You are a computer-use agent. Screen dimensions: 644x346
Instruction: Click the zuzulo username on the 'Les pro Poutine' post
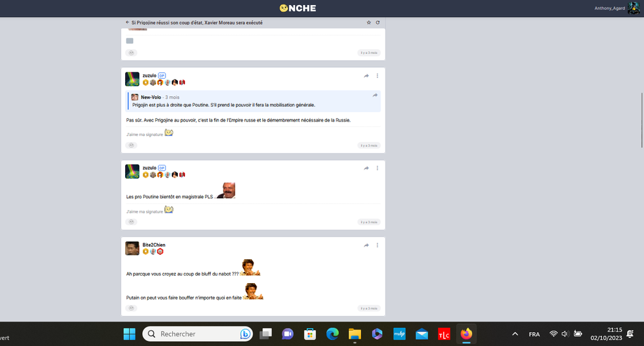[149, 168]
